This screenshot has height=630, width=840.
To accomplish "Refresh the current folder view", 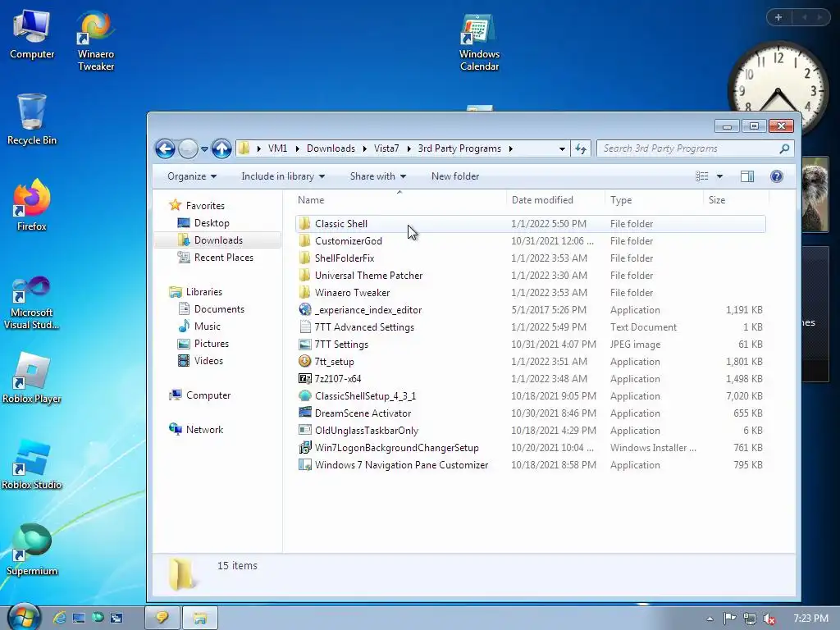I will [581, 148].
